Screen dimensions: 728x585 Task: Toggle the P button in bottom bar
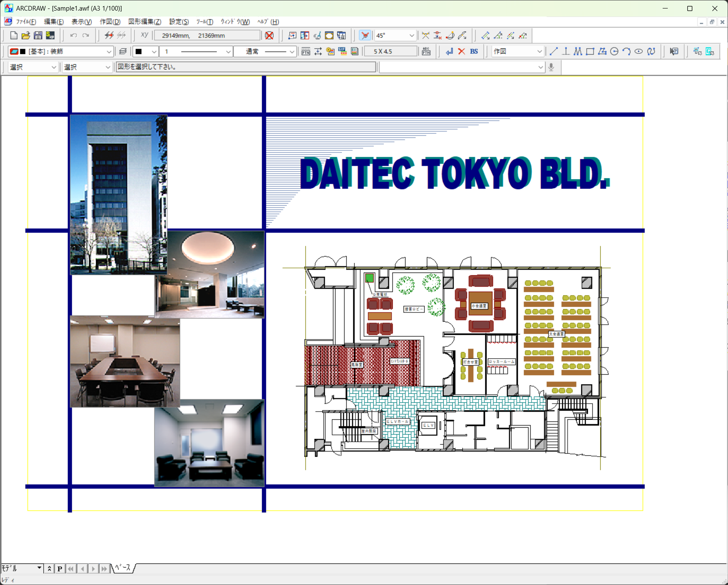(x=60, y=568)
